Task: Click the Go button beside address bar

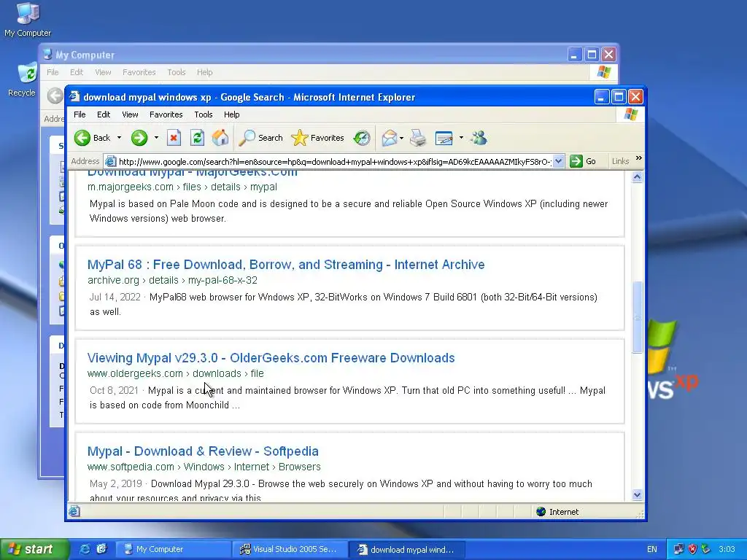Action: (583, 161)
